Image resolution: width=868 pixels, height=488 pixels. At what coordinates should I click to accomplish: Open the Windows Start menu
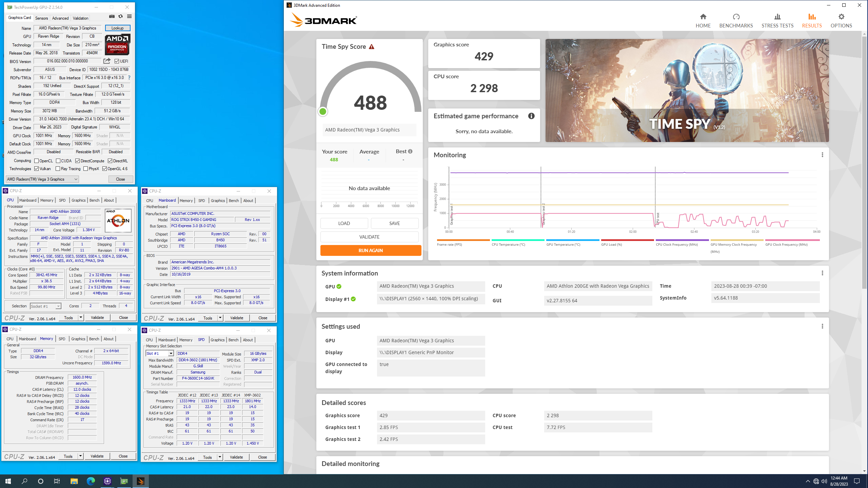(8, 481)
